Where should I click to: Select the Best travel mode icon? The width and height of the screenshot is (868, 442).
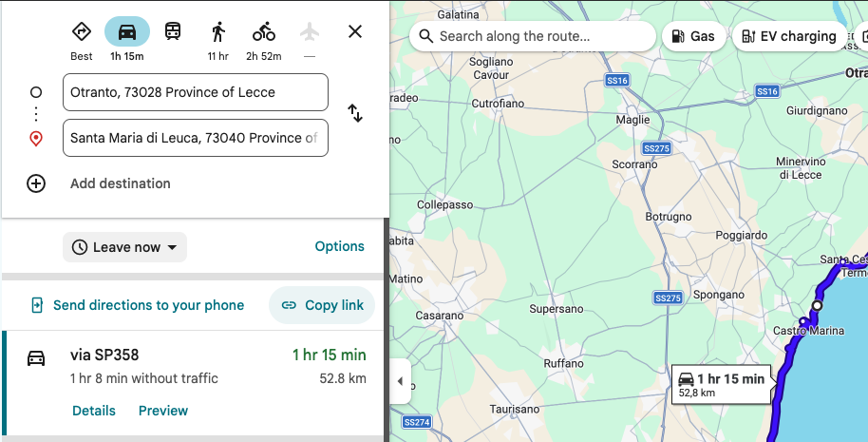coord(82,31)
